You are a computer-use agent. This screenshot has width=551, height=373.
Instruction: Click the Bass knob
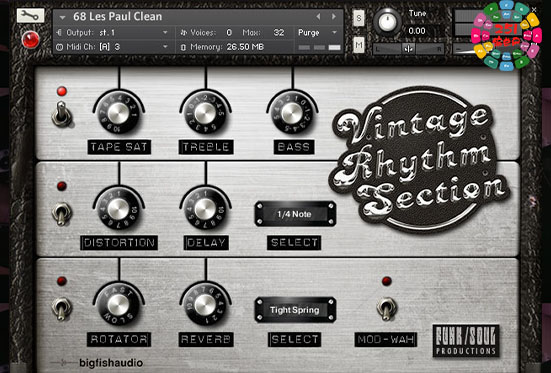(x=292, y=113)
